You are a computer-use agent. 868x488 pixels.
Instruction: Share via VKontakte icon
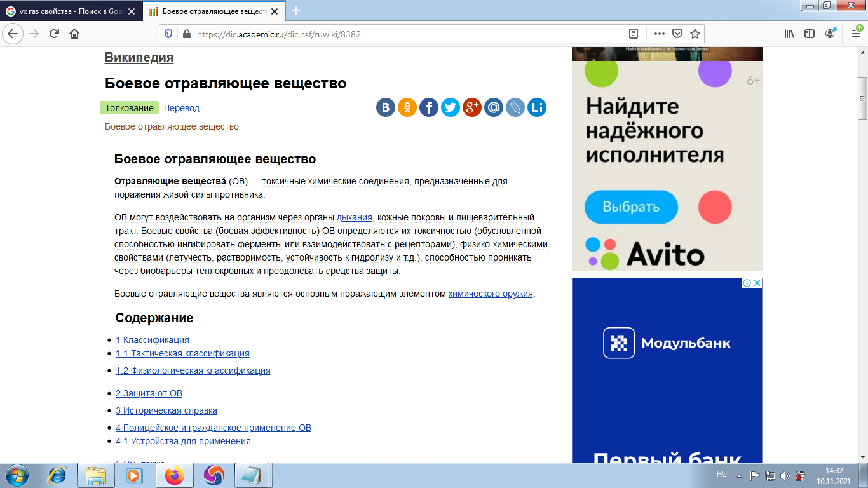386,107
